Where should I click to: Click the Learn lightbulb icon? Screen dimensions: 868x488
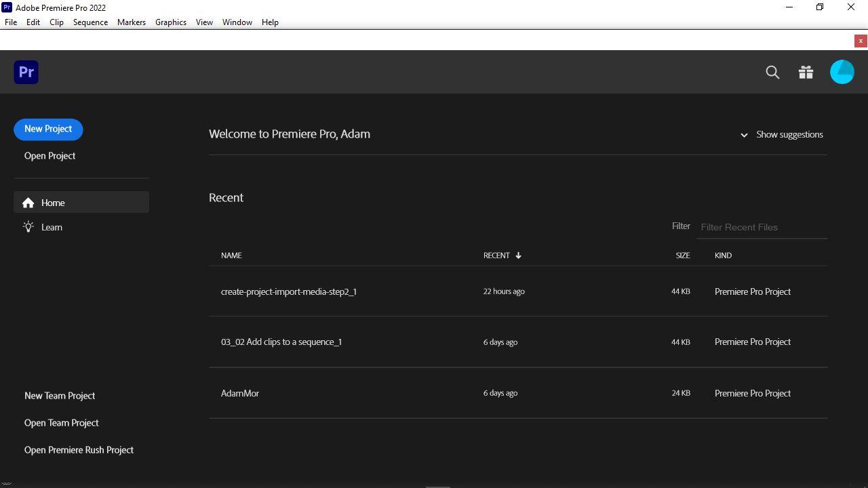[x=28, y=227]
